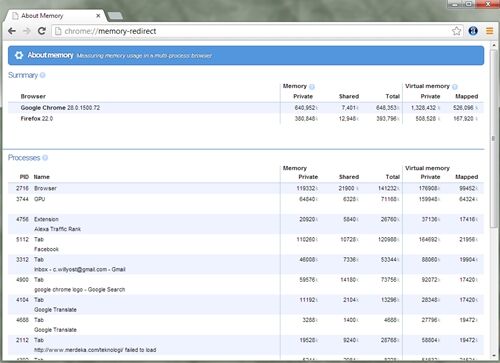Viewport: 500px width, 363px height.
Task: Click the Extension process name
Action: (46, 219)
